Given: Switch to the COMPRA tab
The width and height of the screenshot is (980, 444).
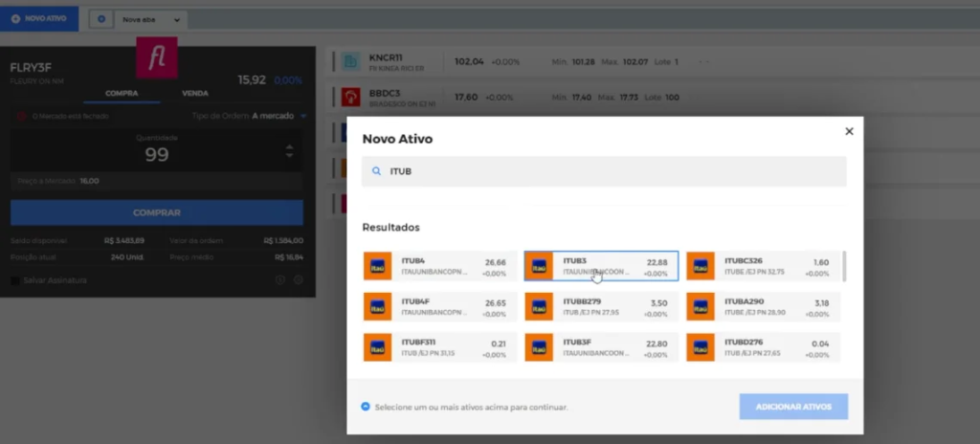Looking at the screenshot, I should pyautogui.click(x=122, y=94).
